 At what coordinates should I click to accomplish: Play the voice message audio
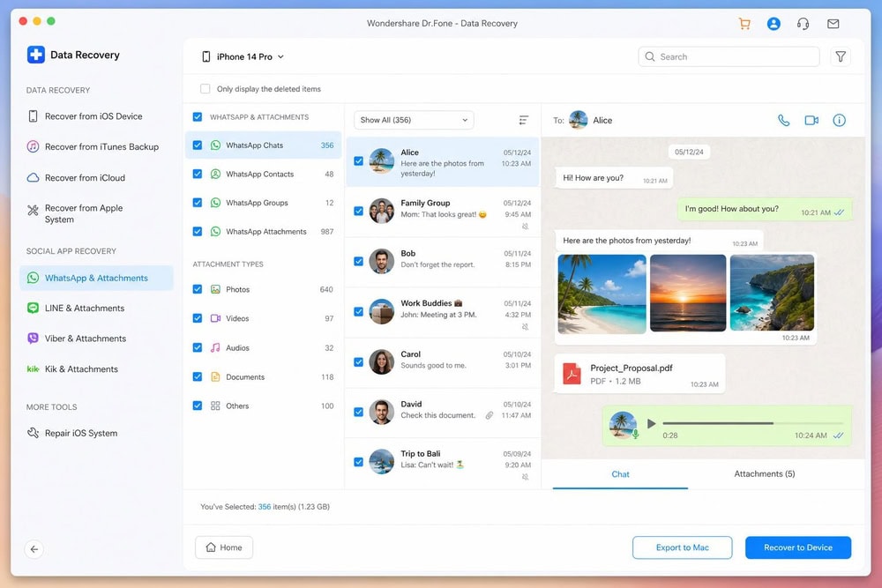point(652,423)
